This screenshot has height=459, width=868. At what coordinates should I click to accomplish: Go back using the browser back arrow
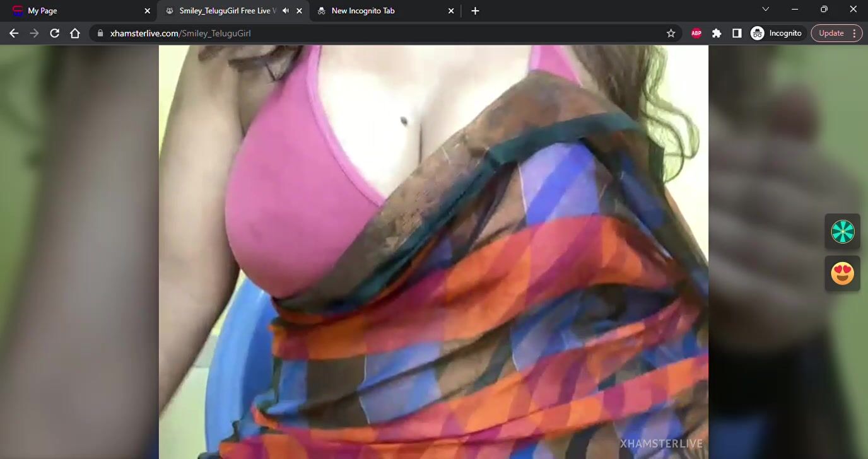point(14,33)
